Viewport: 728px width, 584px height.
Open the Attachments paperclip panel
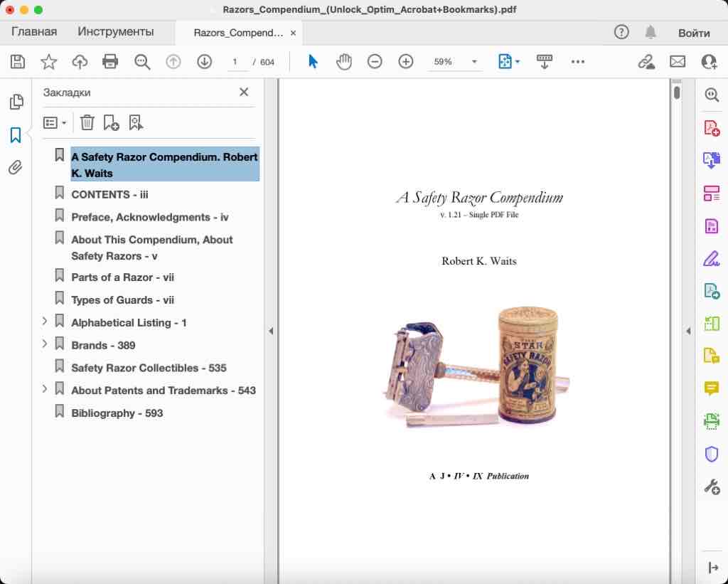[x=16, y=168]
